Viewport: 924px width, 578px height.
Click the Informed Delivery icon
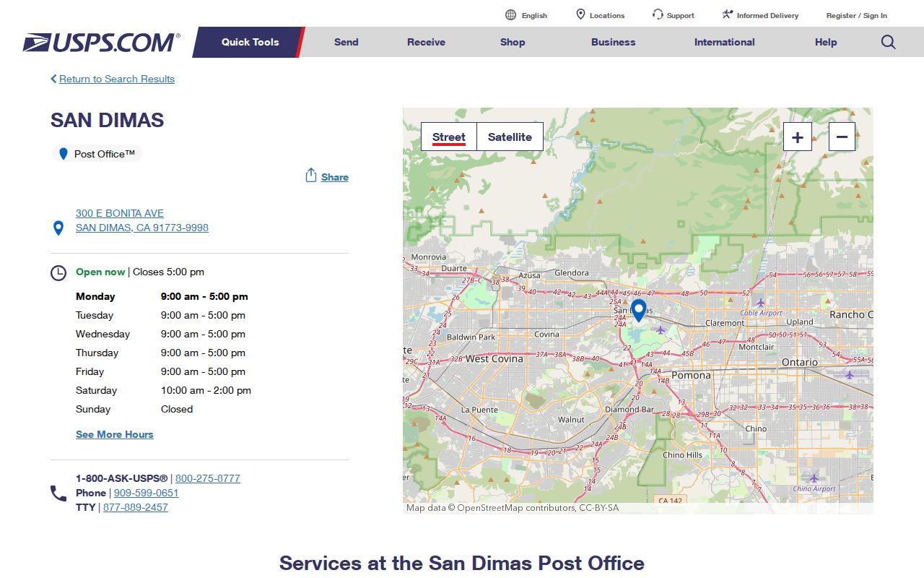point(728,14)
